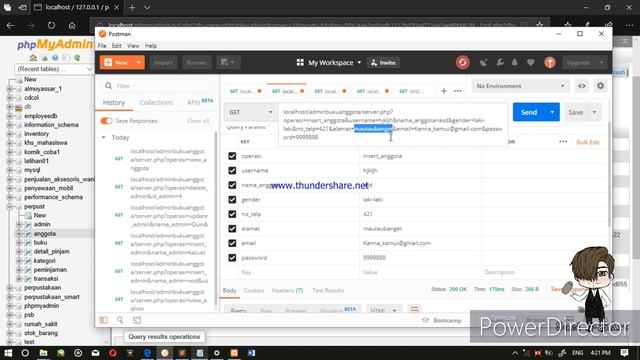
Task: Add a new request tab with plus
Action: click(x=444, y=91)
